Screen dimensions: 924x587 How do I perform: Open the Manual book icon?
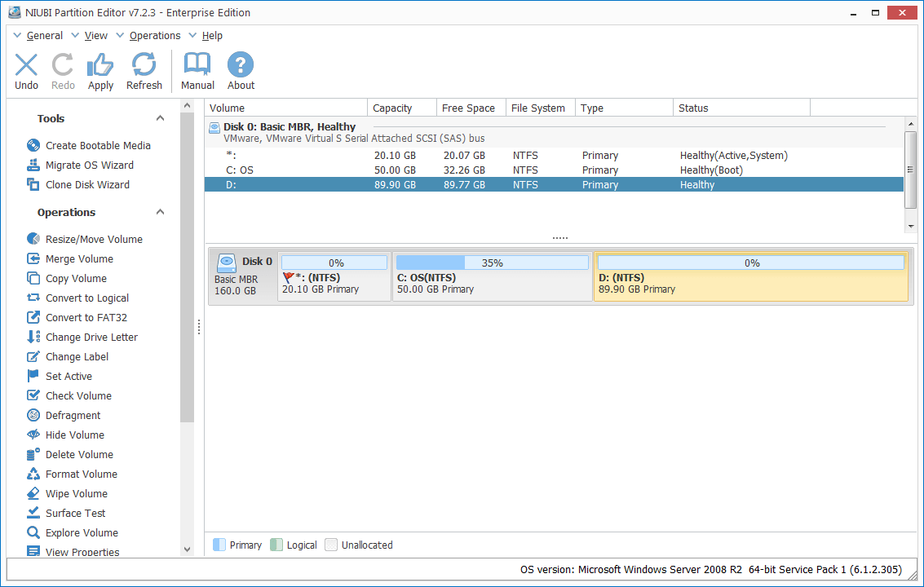pyautogui.click(x=197, y=66)
